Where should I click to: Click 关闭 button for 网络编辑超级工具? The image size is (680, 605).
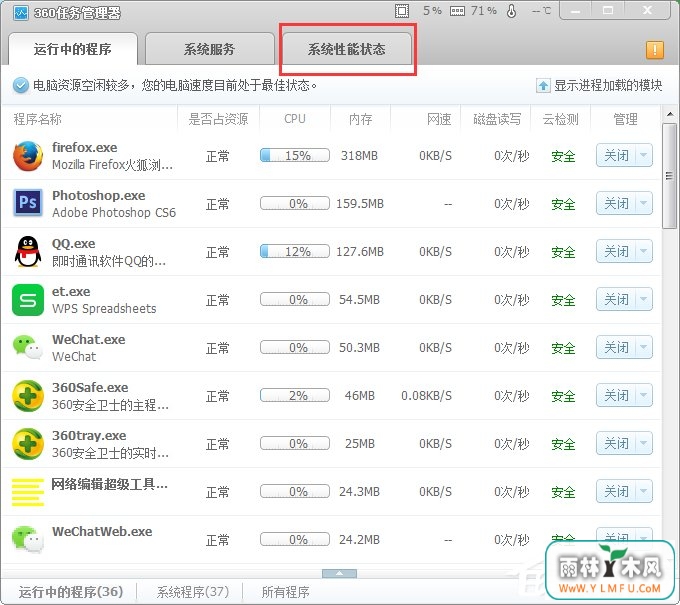[616, 491]
